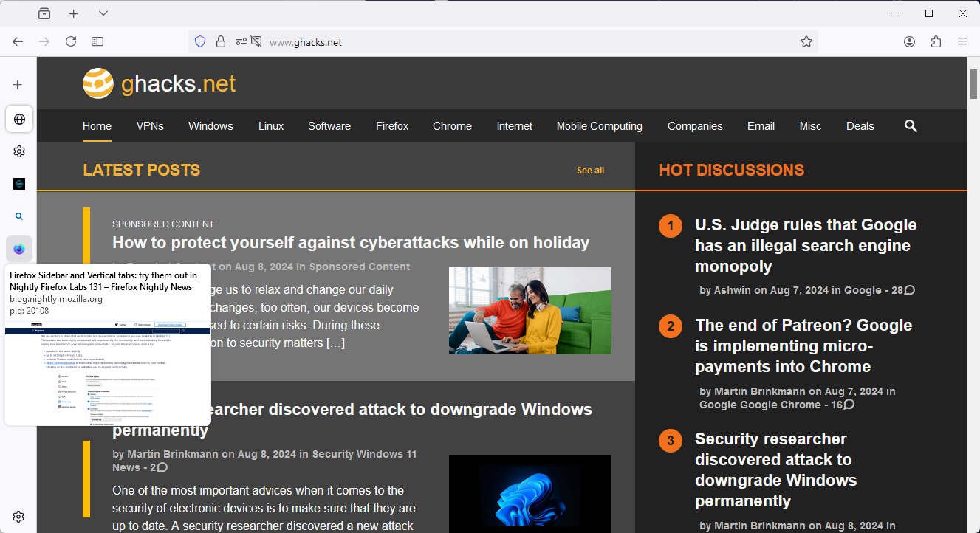Focus the www.ghacks.net address field
Viewport: 980px width, 533px height.
(502, 42)
